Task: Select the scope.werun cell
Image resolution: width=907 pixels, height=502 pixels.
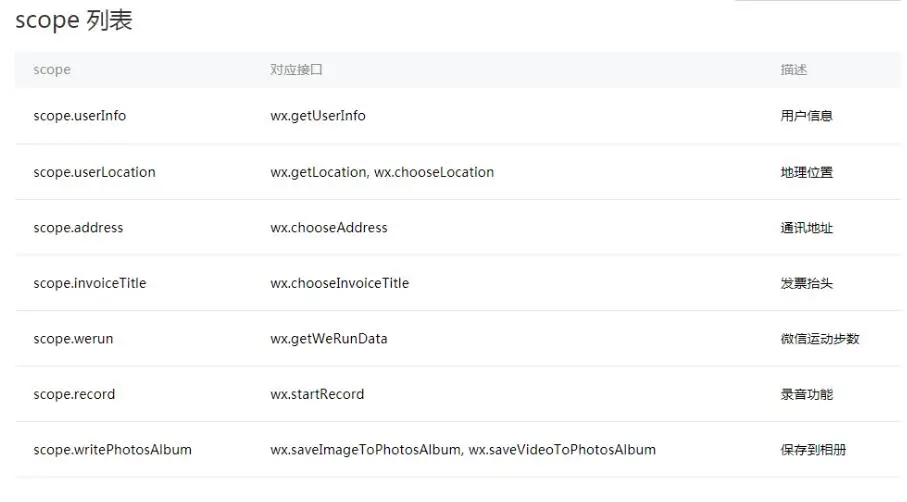Action: (73, 339)
